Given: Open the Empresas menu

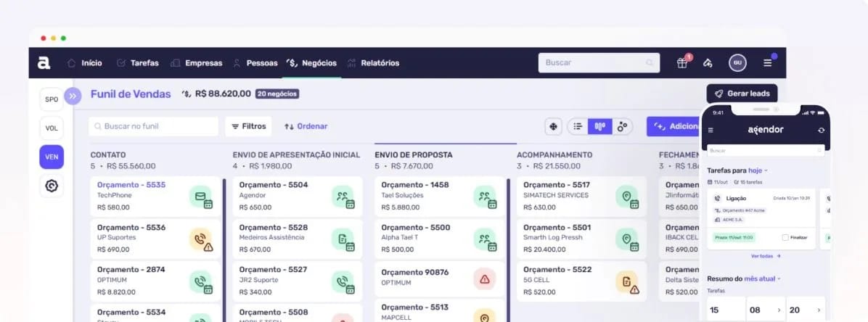Looking at the screenshot, I should click(197, 63).
